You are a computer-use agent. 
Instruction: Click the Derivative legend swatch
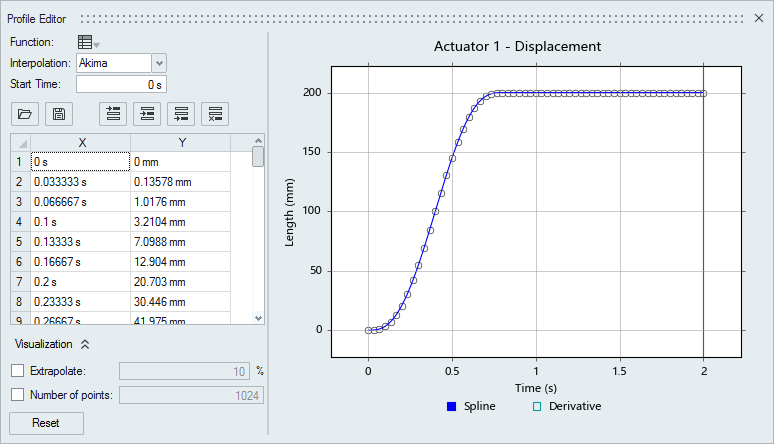(x=535, y=407)
